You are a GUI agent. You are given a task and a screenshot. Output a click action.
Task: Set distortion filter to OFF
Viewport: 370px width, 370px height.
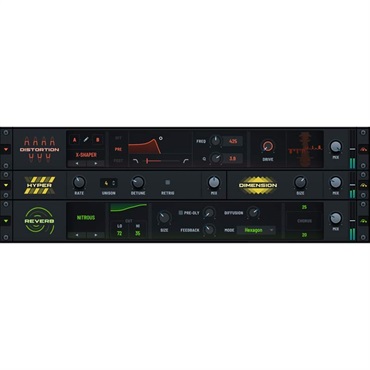point(118,138)
